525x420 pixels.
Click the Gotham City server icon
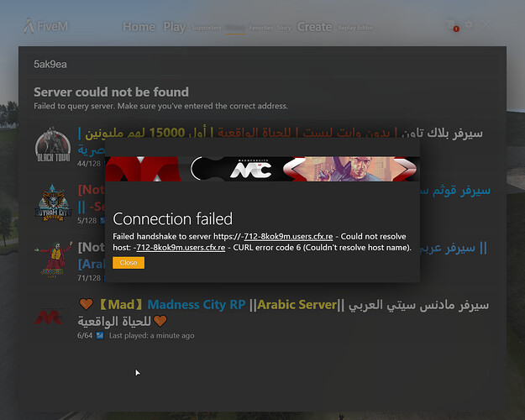click(x=53, y=202)
